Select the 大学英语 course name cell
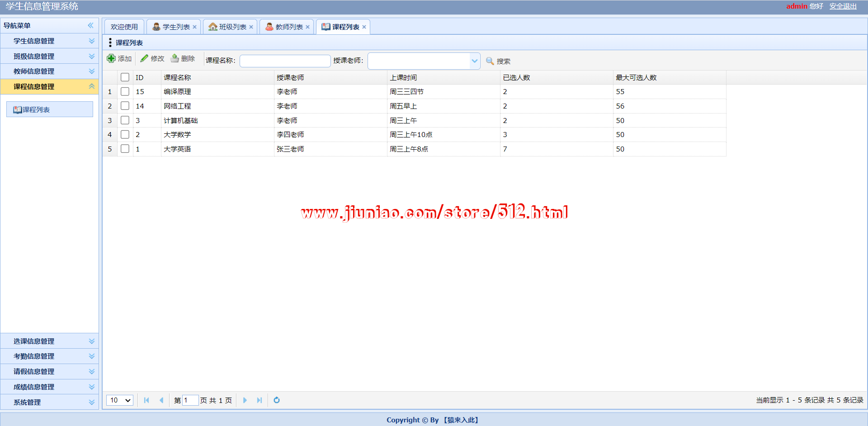 coord(218,149)
